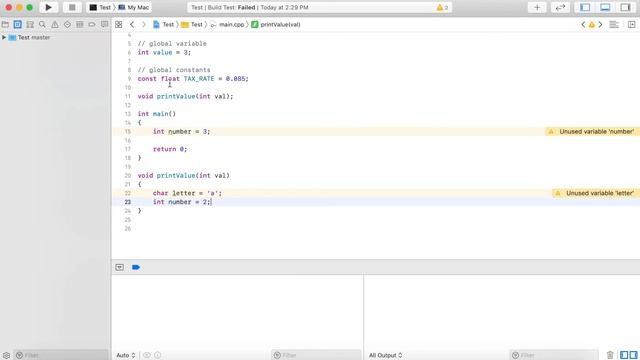Open the Auto variables scope dropdown

pos(126,355)
